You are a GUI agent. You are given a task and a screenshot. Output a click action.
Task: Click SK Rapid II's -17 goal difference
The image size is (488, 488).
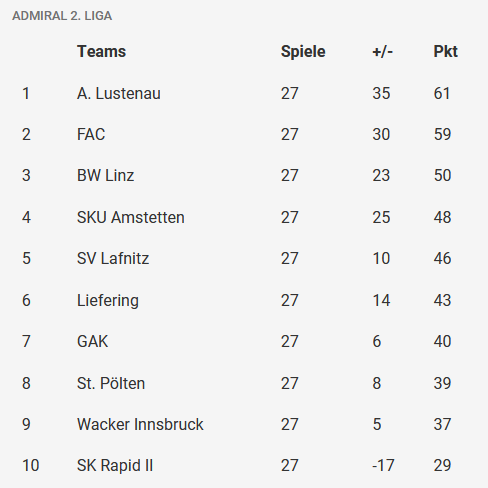383,466
